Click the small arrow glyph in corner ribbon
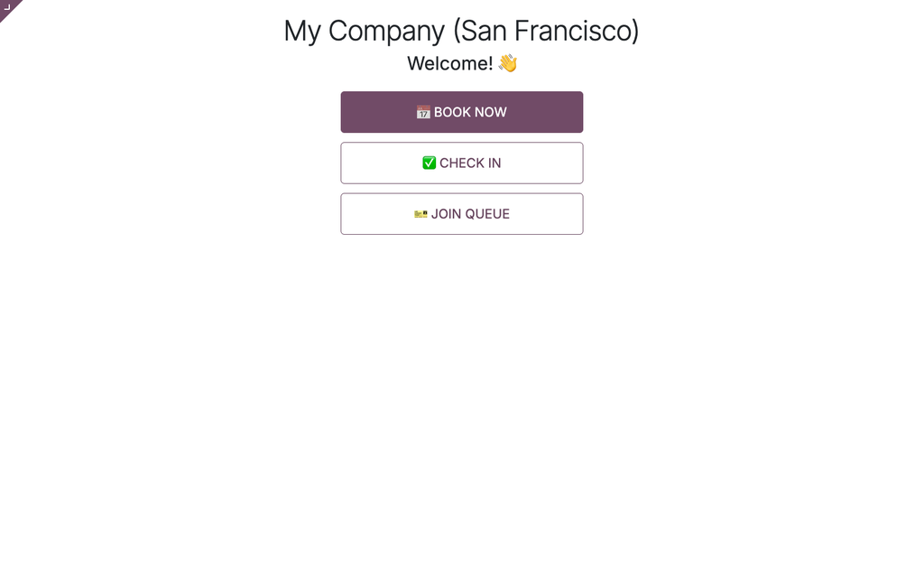Viewport: 924px width, 578px height. (x=7, y=7)
